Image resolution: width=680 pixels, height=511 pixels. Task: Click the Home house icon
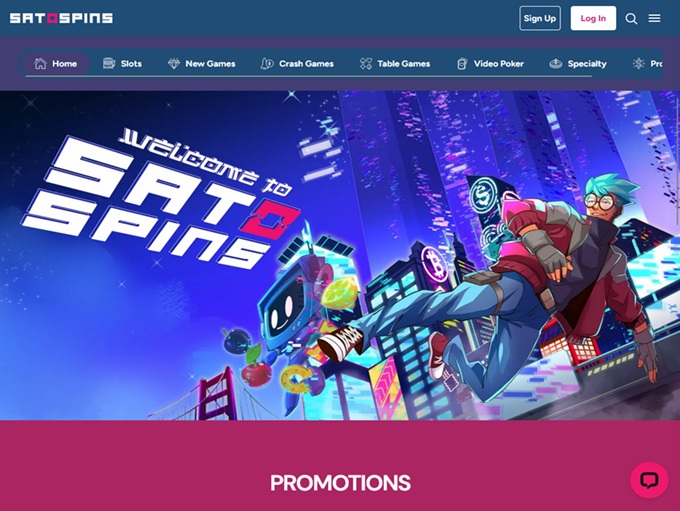40,63
